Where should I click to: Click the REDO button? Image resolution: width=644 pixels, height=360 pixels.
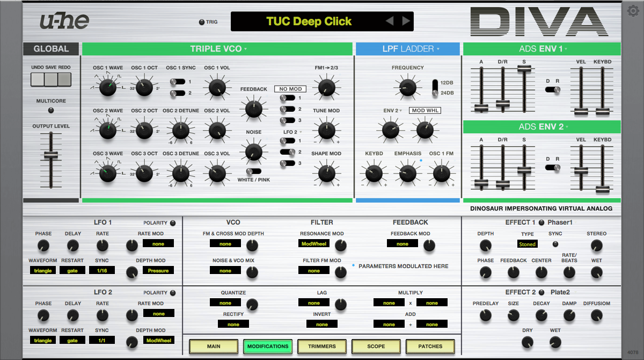64,80
